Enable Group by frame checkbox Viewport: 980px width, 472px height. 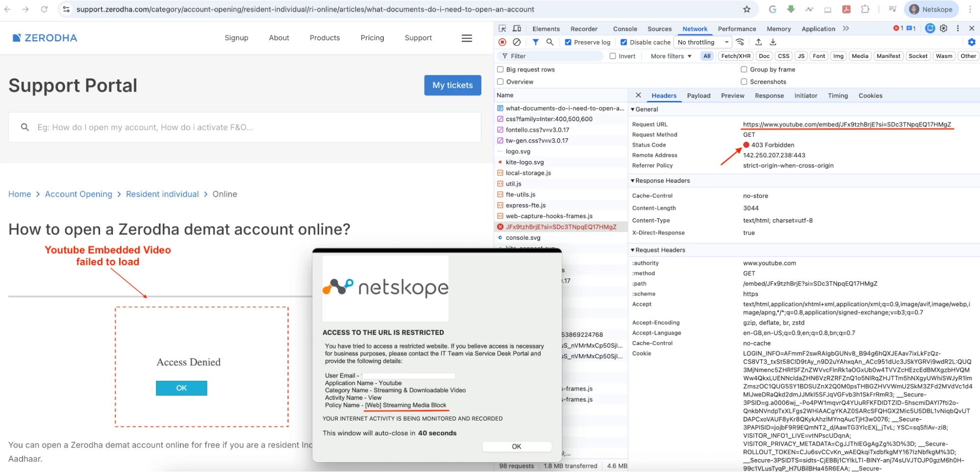[x=744, y=69]
